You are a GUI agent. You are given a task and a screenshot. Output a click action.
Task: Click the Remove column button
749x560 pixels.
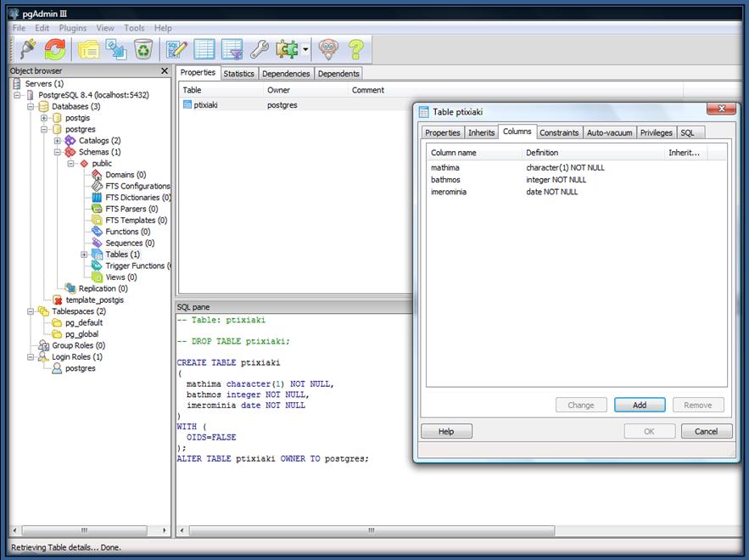tap(698, 406)
